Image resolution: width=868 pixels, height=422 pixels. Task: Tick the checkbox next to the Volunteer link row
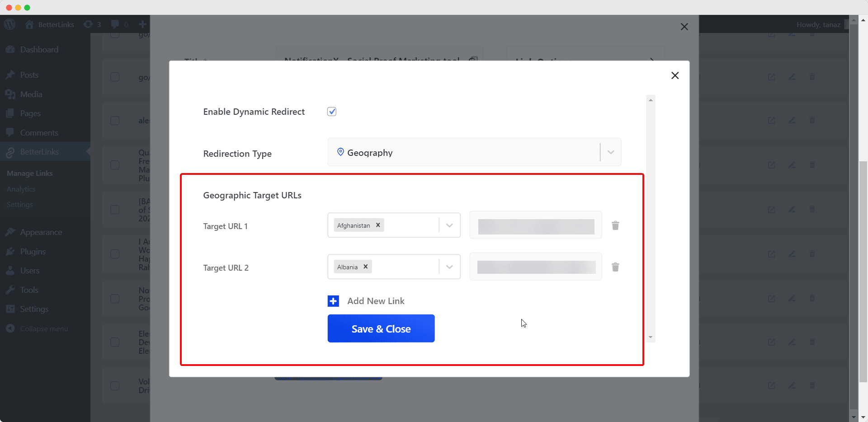(115, 385)
